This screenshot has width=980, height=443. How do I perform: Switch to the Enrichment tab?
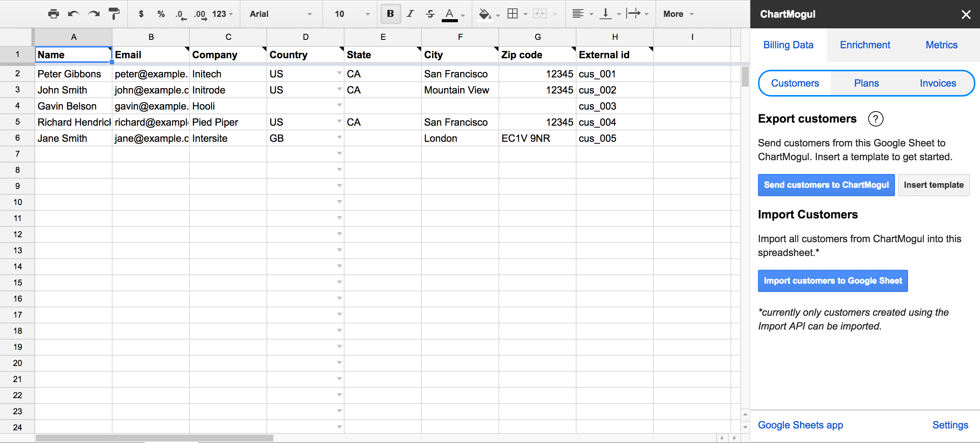[865, 45]
